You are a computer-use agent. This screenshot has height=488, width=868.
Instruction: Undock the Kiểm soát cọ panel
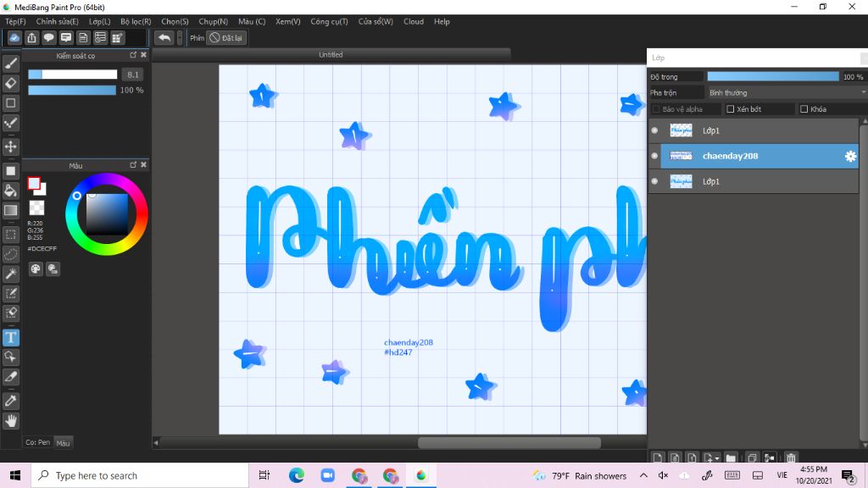coord(133,55)
